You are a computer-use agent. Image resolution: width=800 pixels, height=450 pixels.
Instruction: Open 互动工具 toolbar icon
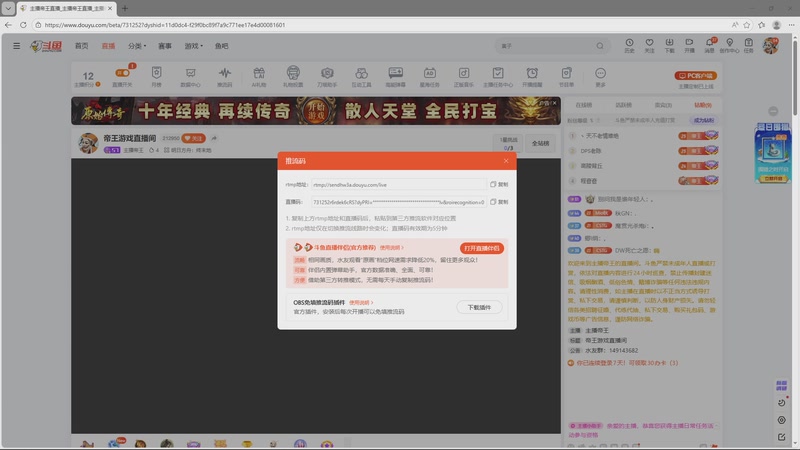(x=361, y=77)
